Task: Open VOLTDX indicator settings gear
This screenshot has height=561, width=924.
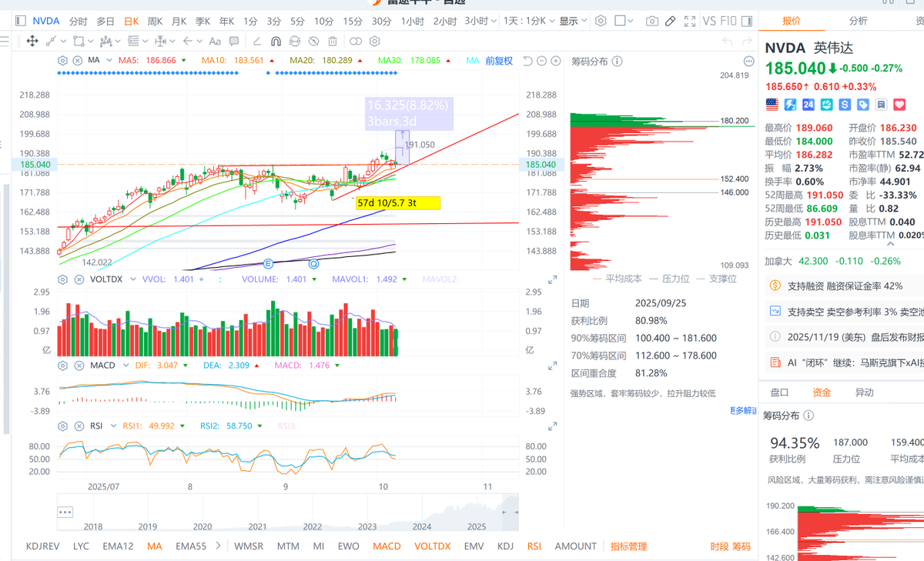Action: point(62,279)
